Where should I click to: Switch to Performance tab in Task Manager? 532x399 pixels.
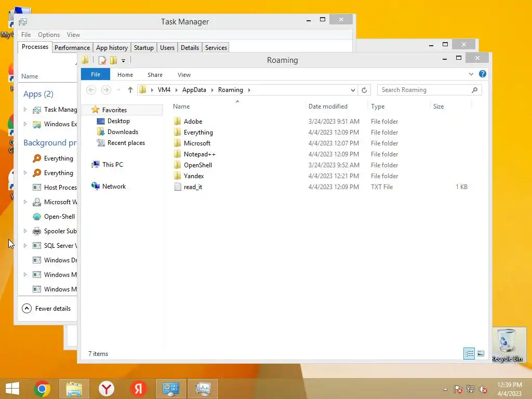pyautogui.click(x=72, y=47)
